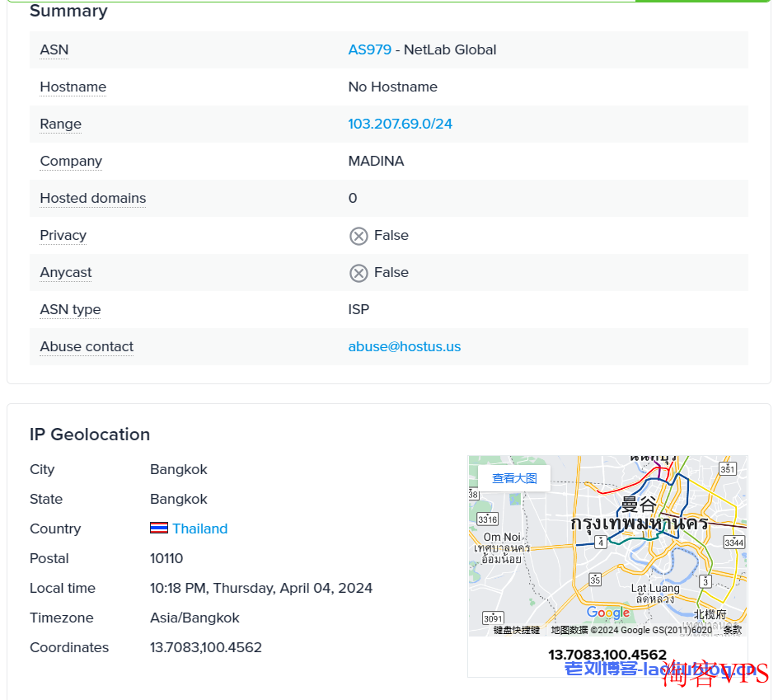This screenshot has width=778, height=700.
Task: Click the ISP value text
Action: (x=359, y=309)
